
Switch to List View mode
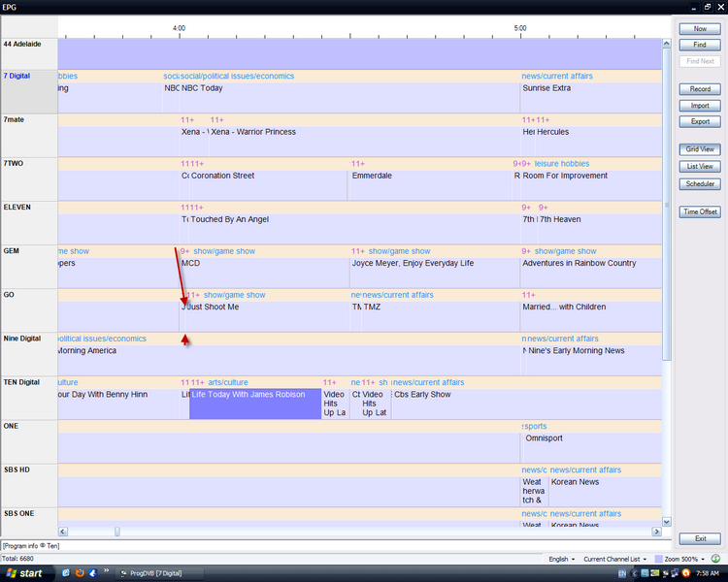tap(700, 167)
